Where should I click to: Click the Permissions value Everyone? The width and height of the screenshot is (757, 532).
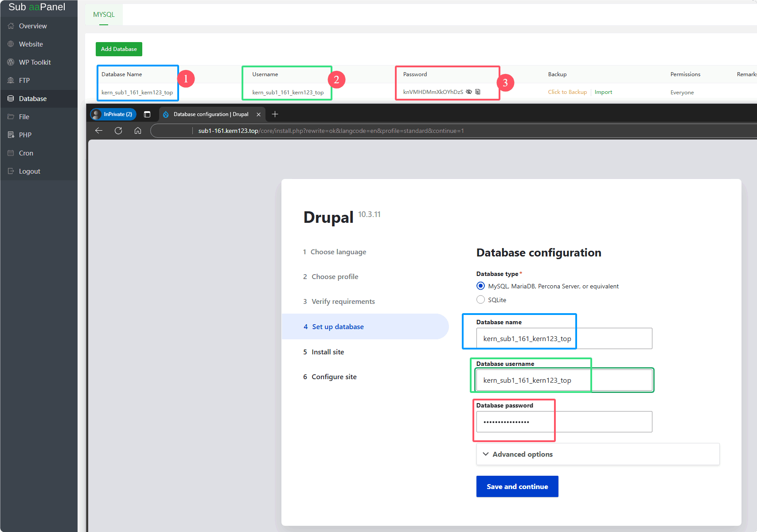682,93
